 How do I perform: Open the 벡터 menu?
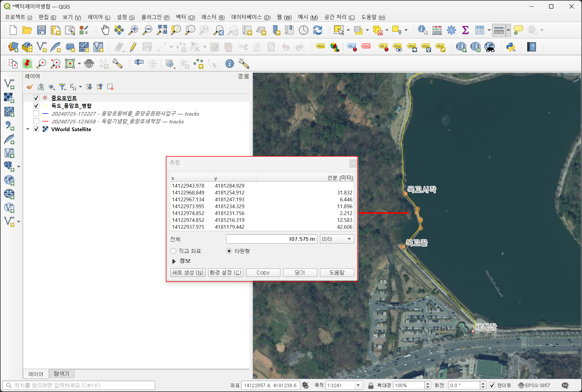click(185, 17)
